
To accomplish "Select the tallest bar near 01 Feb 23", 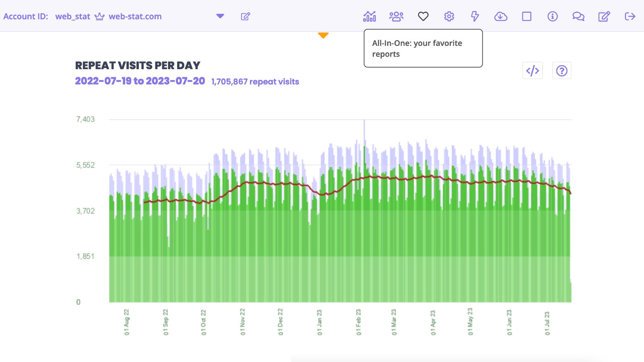I will pyautogui.click(x=363, y=181).
